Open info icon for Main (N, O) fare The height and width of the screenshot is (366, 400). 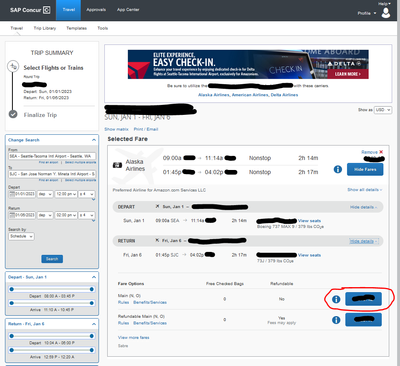[x=336, y=299]
